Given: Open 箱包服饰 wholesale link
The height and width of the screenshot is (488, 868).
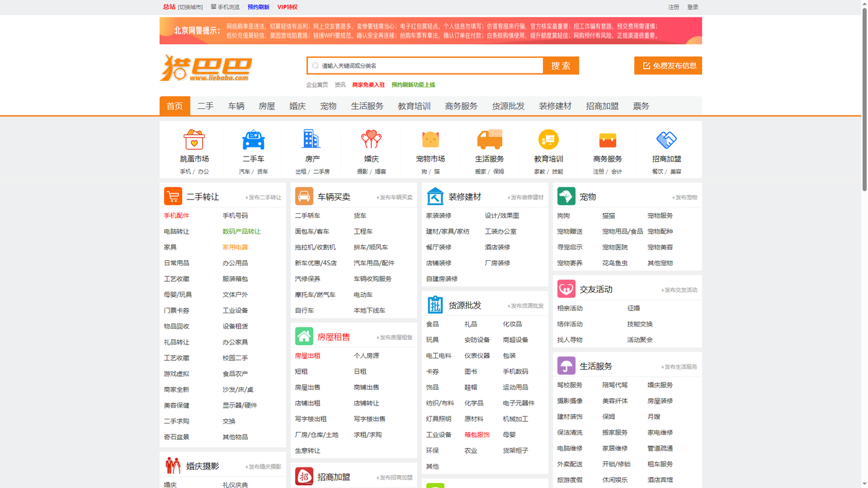Looking at the screenshot, I should pyautogui.click(x=477, y=435).
